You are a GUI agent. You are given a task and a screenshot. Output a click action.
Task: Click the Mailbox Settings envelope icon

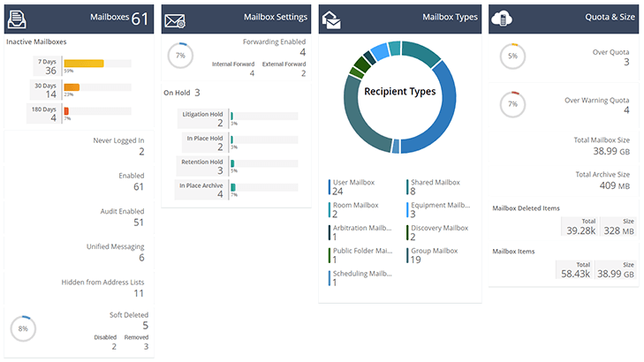click(x=175, y=18)
